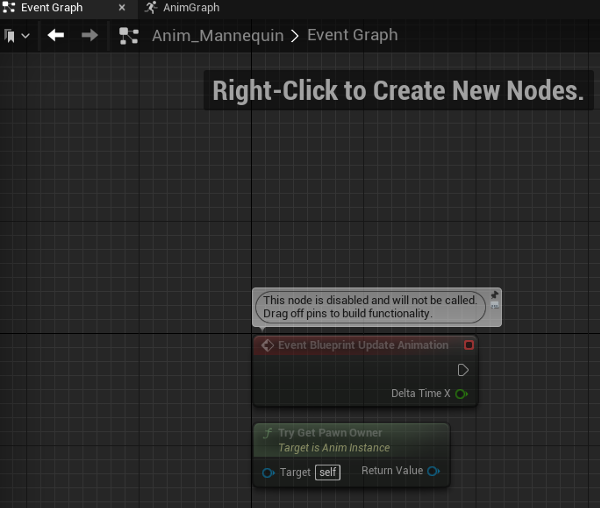Click the Target input pin
Viewport: 600px width, 508px height.
pyautogui.click(x=268, y=473)
